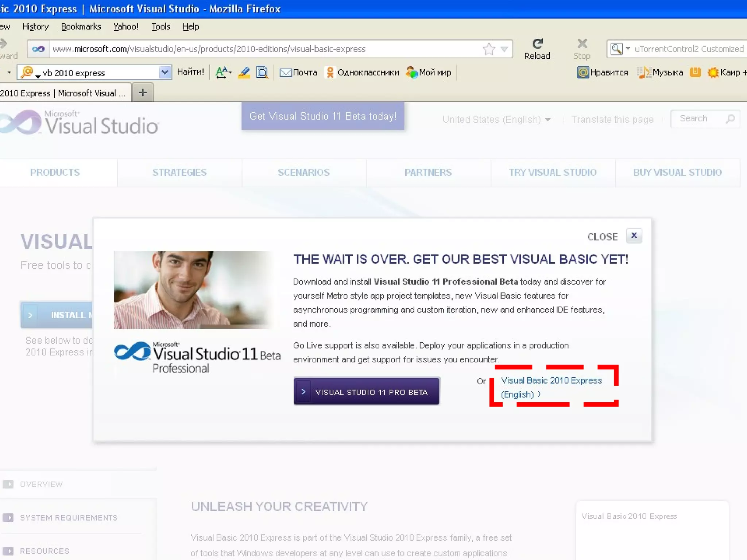The width and height of the screenshot is (747, 560).
Task: Bookmark page with the star icon
Action: pyautogui.click(x=489, y=49)
